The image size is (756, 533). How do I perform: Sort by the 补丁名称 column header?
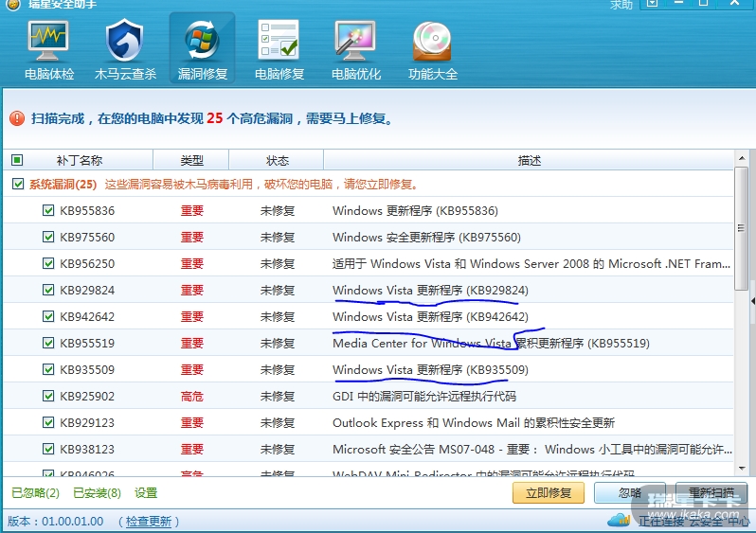pyautogui.click(x=79, y=160)
